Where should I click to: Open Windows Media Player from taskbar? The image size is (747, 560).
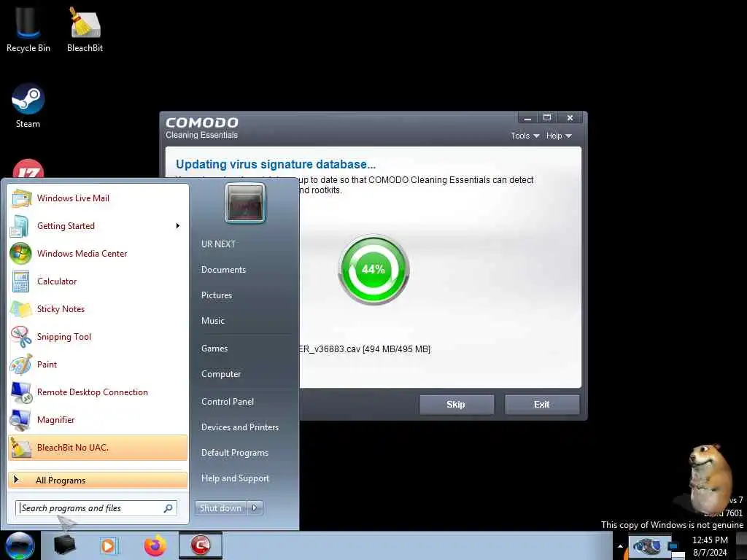[109, 545]
